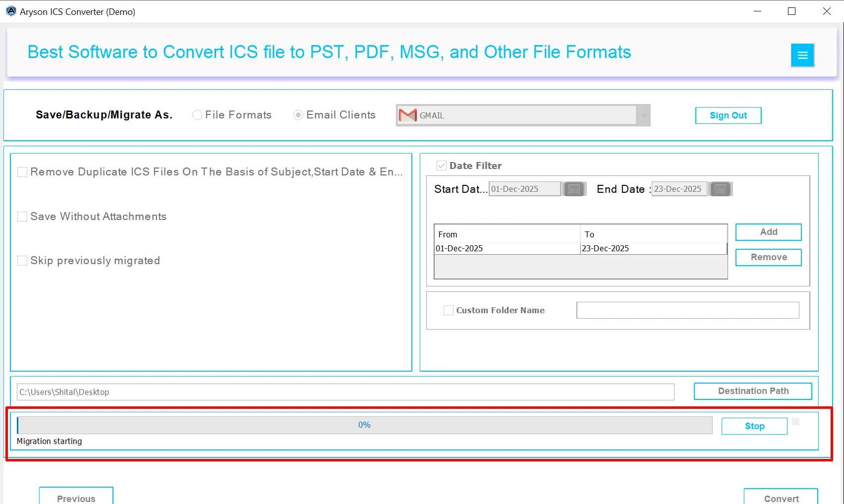
Task: Open the GMAIL email client dropdown
Action: click(x=643, y=115)
